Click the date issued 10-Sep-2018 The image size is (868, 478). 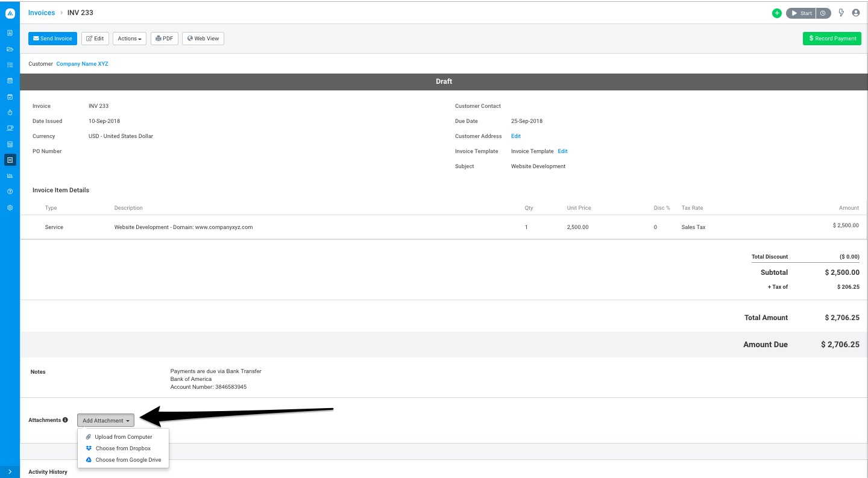click(104, 121)
